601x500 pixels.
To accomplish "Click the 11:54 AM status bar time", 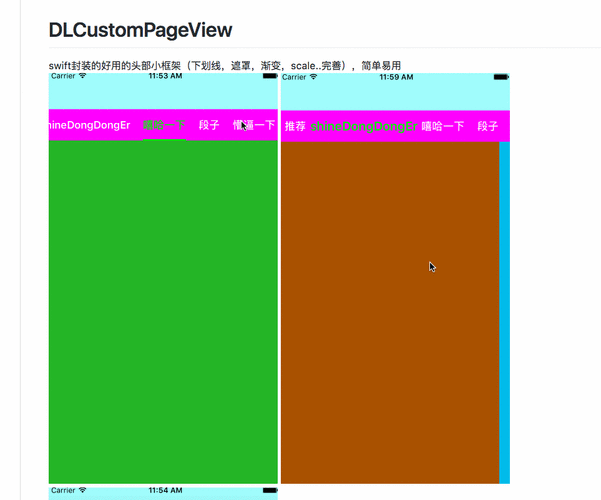I will pos(165,490).
